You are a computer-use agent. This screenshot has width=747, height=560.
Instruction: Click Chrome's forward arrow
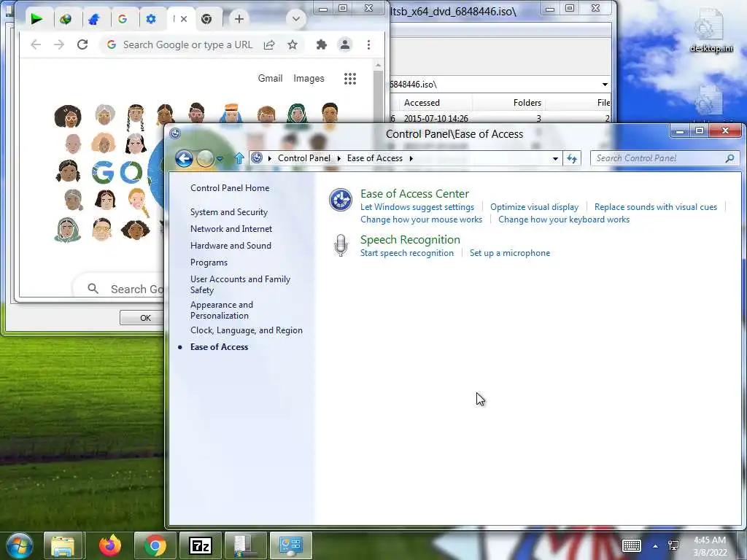59,44
